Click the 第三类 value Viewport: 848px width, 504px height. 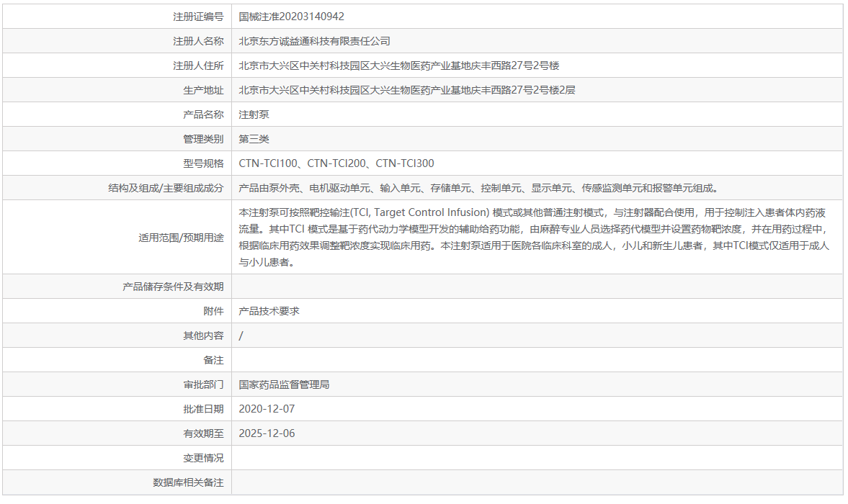(x=254, y=139)
